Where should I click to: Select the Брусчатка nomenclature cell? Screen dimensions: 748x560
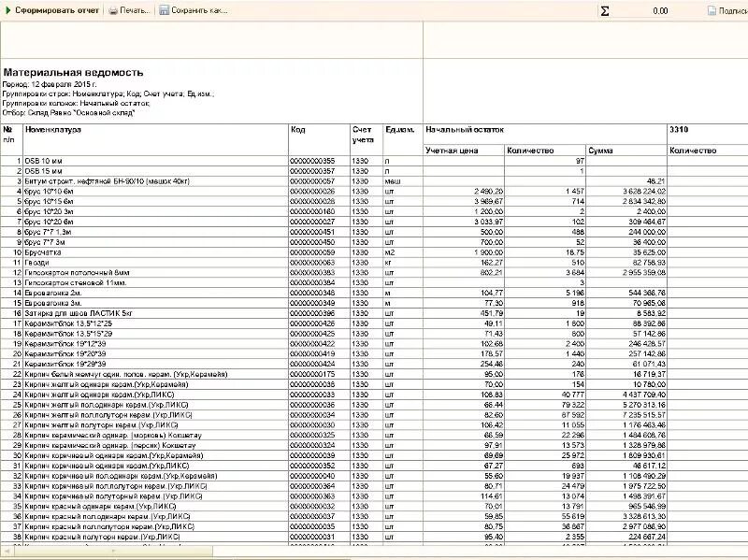point(155,252)
